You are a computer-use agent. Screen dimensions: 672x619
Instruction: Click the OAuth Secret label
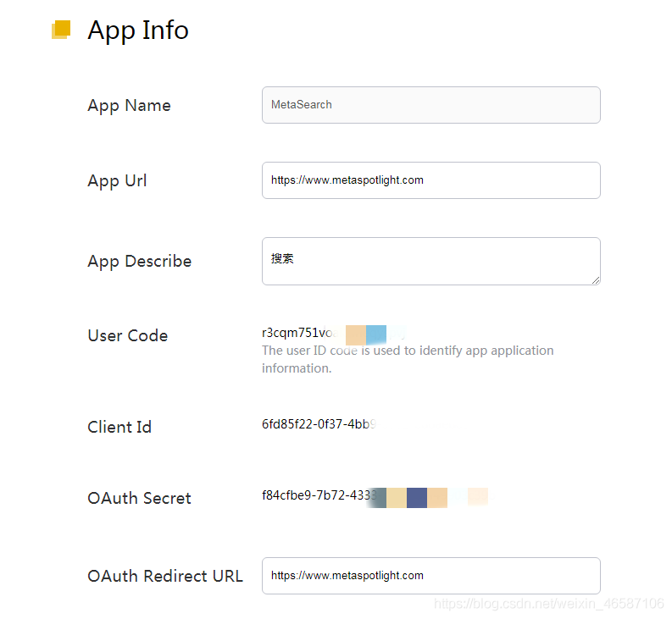click(139, 498)
